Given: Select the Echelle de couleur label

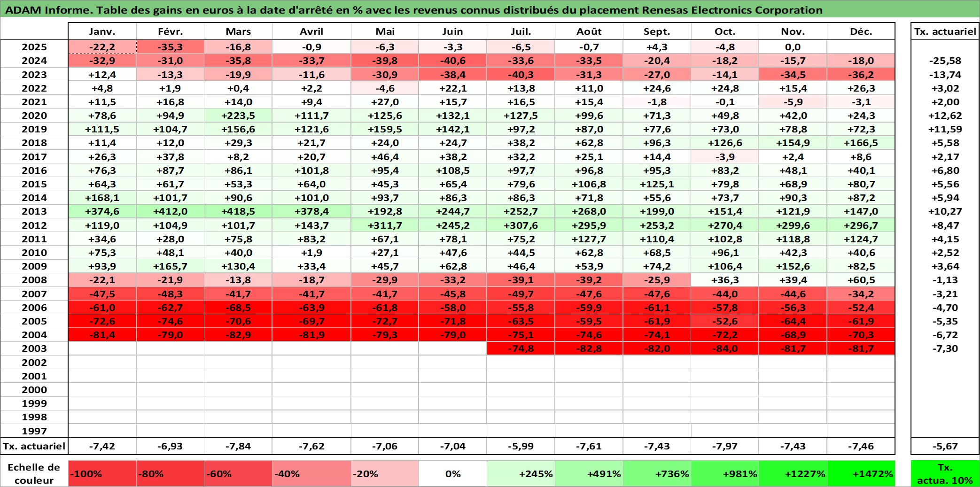Looking at the screenshot, I should tap(34, 473).
